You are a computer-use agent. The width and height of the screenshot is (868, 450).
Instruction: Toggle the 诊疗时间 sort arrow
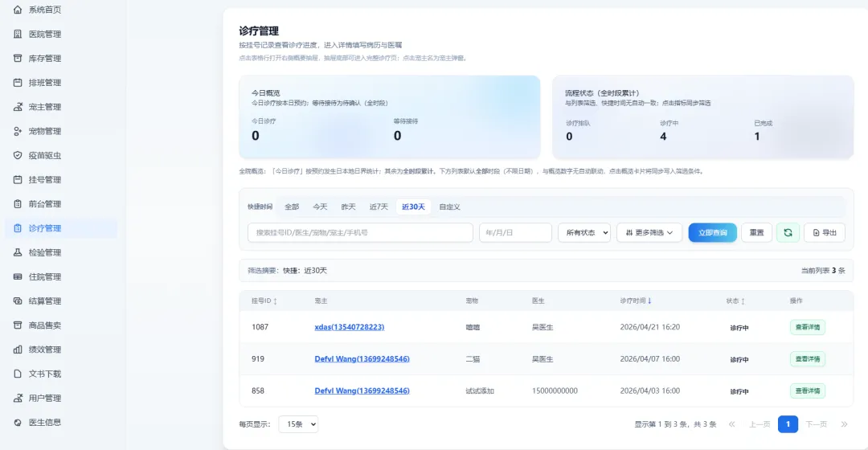click(649, 301)
